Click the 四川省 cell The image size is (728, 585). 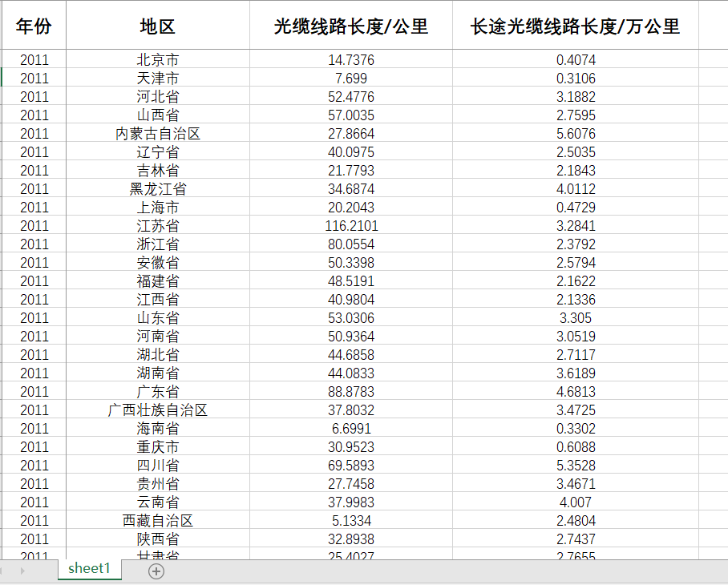pos(158,466)
